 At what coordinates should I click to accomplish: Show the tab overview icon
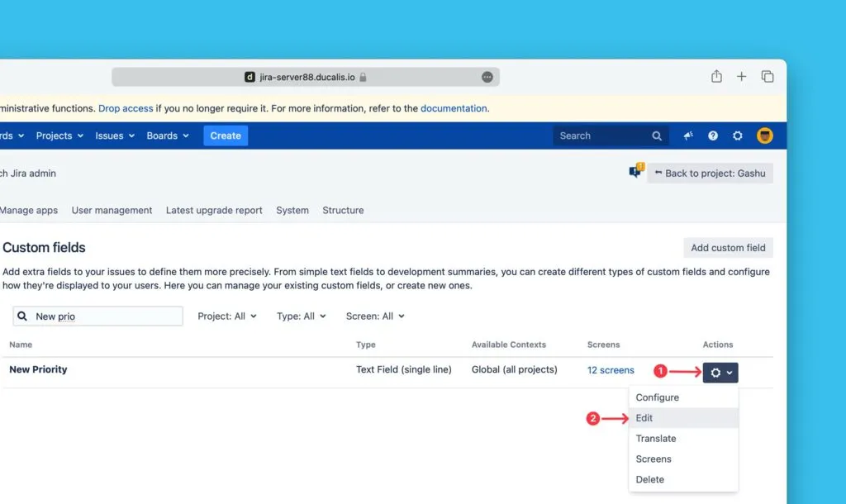pyautogui.click(x=768, y=76)
